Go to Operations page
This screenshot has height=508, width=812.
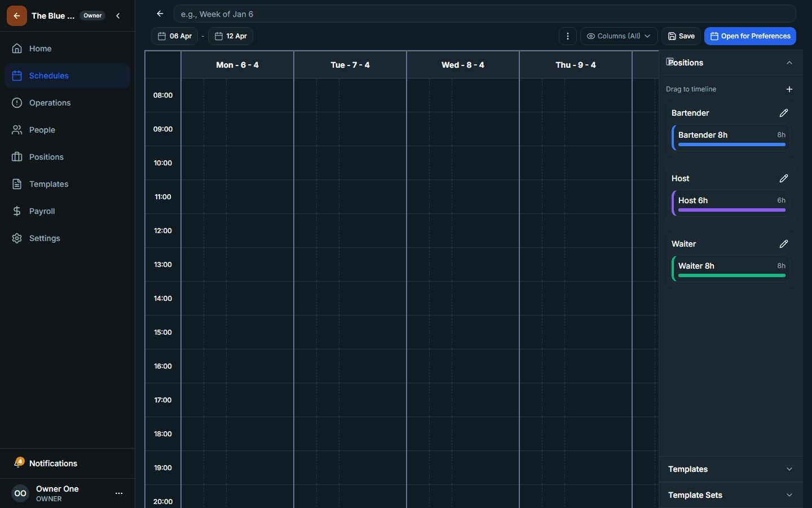coord(67,103)
